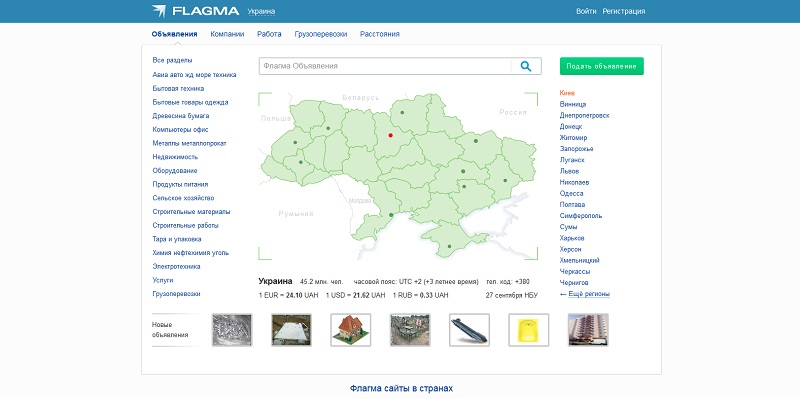The height and width of the screenshot is (399, 800).
Task: Select the Черкассы region link
Action: coord(574,271)
